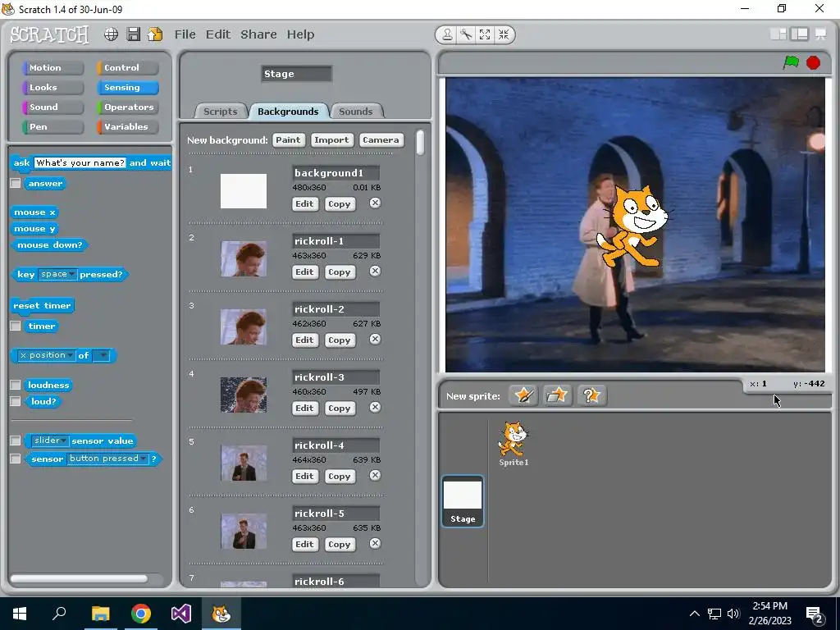Click Import new background button
The width and height of the screenshot is (840, 630).
pyautogui.click(x=331, y=139)
